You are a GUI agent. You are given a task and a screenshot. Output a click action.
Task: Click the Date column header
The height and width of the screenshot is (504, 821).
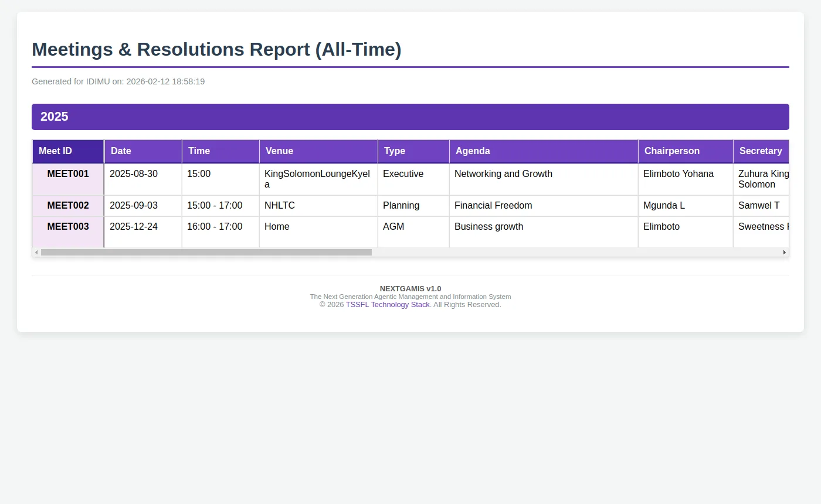coord(143,151)
